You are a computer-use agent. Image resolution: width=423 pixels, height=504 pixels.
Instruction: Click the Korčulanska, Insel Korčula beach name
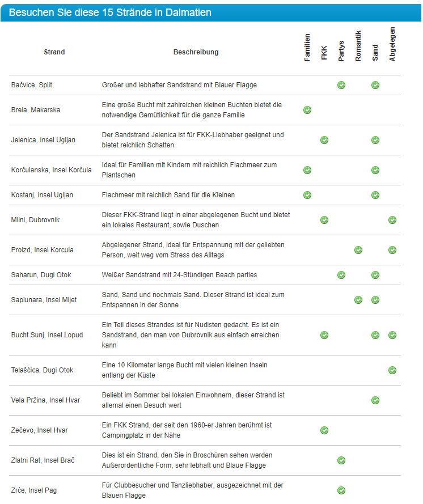pos(51,170)
